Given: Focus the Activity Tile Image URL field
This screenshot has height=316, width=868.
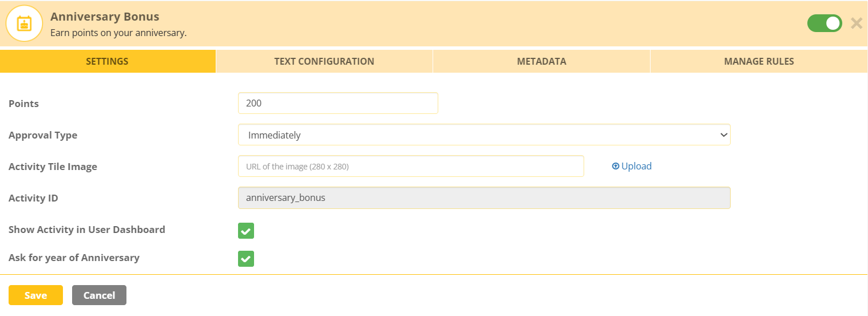Looking at the screenshot, I should [411, 167].
